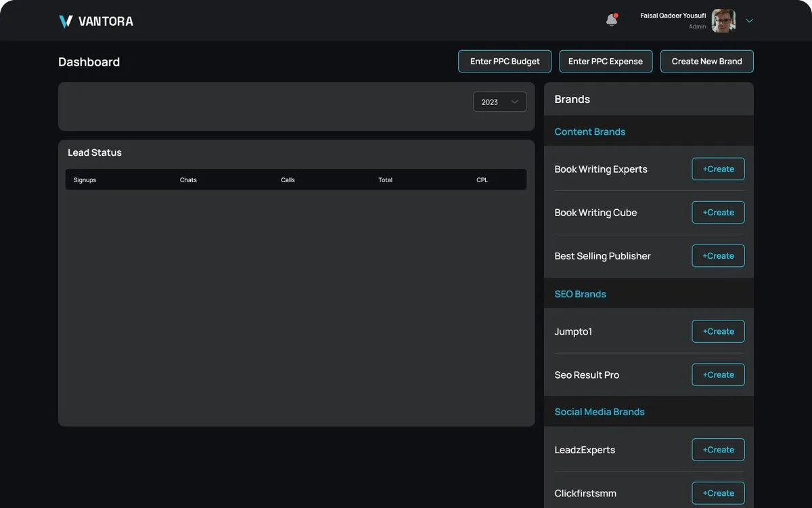Click the Book Writing Cube name
Viewport: 812px width, 508px height.
(x=595, y=213)
